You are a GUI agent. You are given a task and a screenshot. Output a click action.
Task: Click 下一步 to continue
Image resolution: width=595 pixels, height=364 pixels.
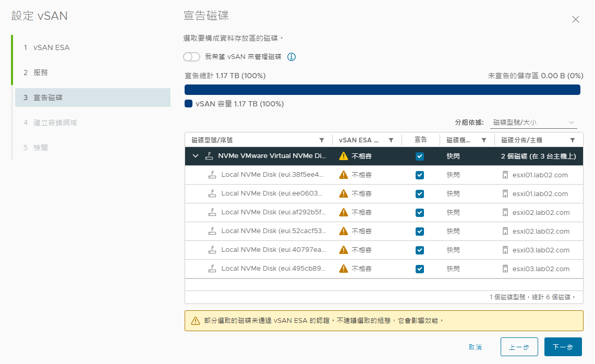pyautogui.click(x=563, y=347)
